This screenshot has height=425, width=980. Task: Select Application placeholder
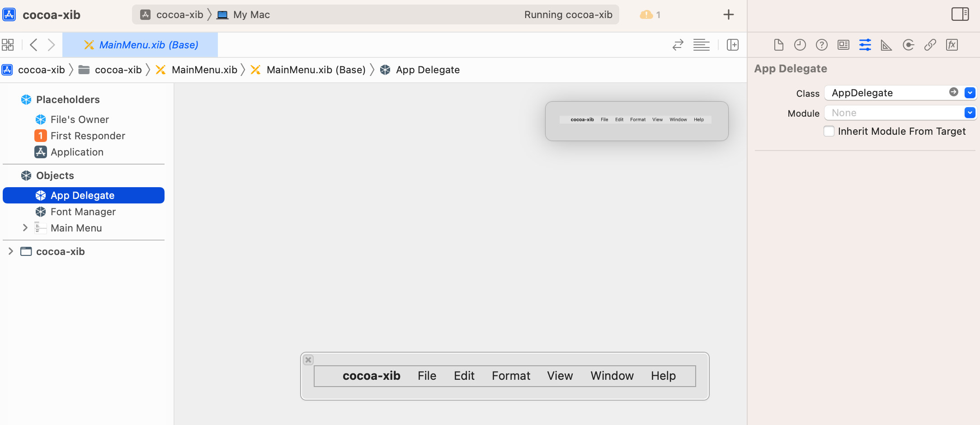84,152
